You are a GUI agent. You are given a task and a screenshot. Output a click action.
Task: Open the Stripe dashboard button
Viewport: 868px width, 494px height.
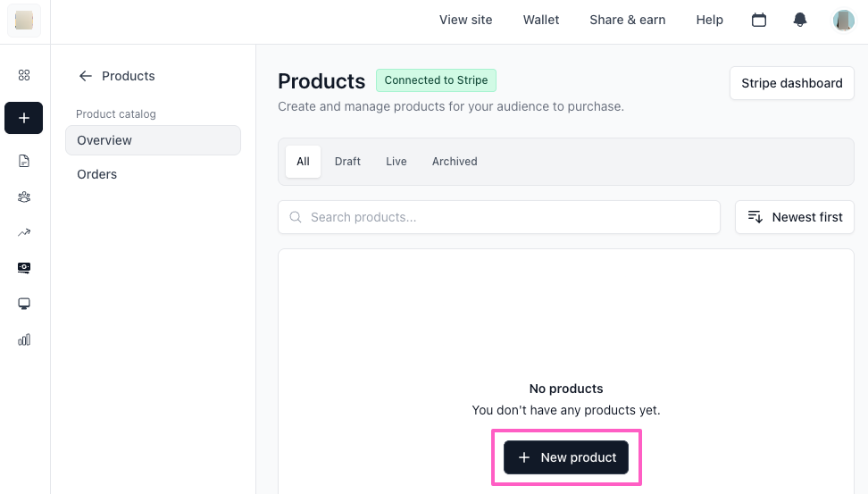coord(791,83)
